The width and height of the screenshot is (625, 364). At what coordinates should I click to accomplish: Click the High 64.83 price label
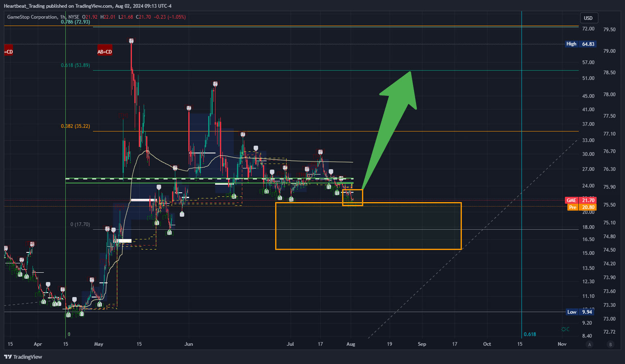[x=581, y=44]
